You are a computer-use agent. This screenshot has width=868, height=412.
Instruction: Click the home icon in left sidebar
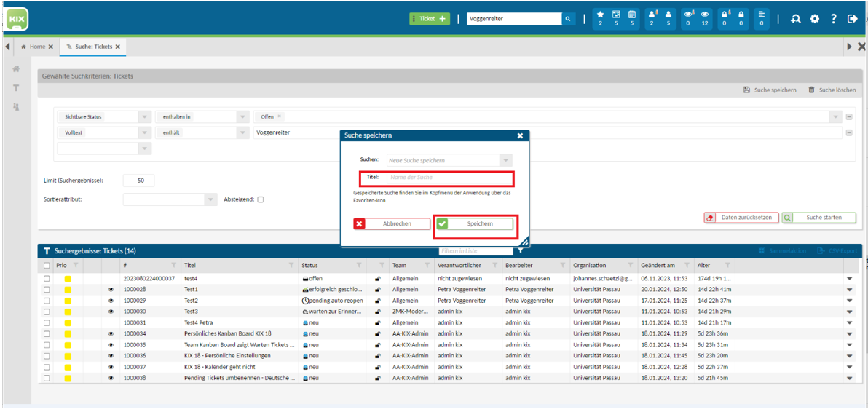tap(16, 68)
